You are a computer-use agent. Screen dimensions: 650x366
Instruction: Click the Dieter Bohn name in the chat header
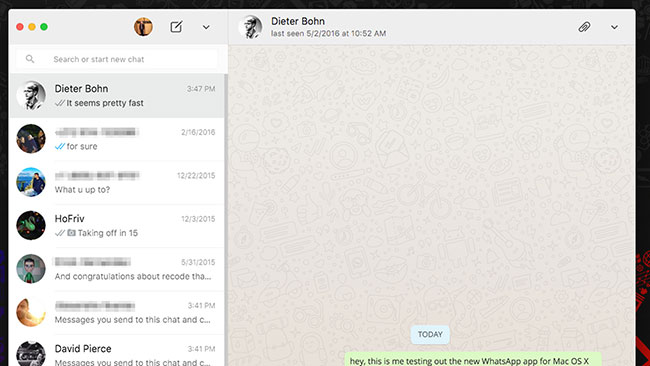coord(298,21)
